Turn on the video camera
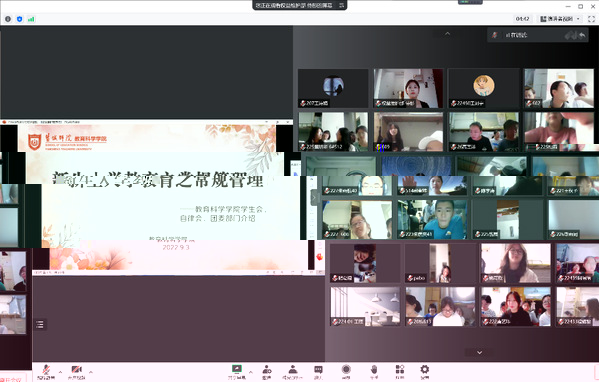The image size is (599, 382). click(x=76, y=372)
